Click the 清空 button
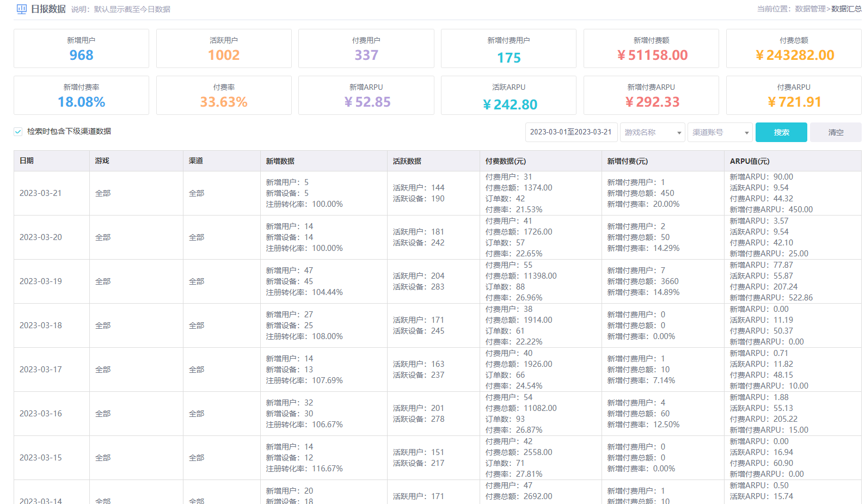The height and width of the screenshot is (504, 865). pos(835,132)
